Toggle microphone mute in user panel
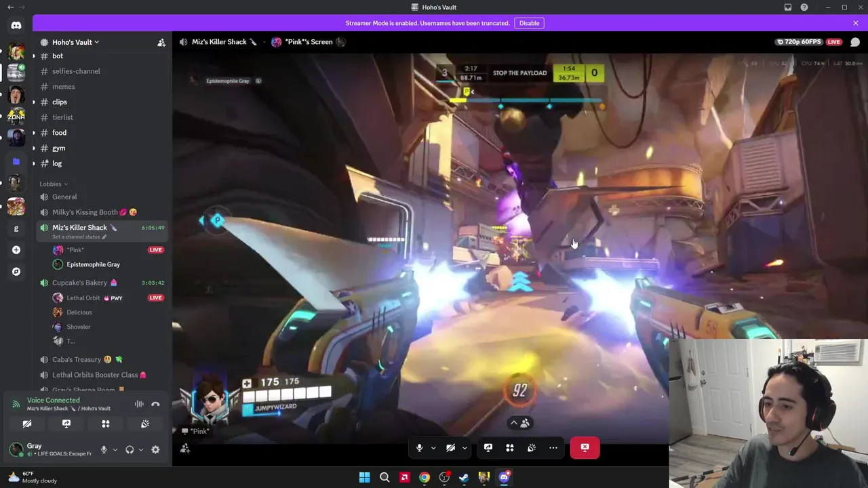Image resolution: width=868 pixels, height=488 pixels. 104,449
